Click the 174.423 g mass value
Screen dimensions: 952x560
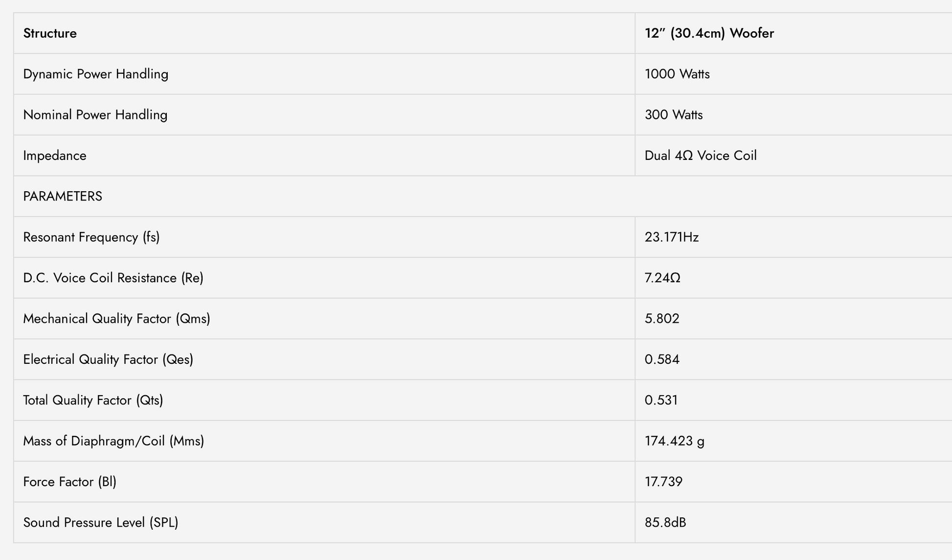click(675, 441)
